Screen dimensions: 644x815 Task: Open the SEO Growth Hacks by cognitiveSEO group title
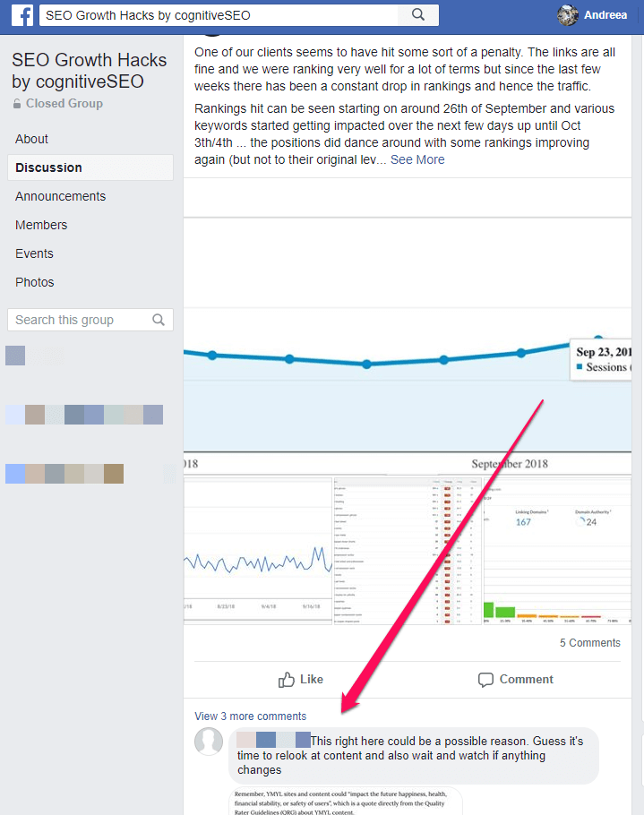[x=90, y=71]
